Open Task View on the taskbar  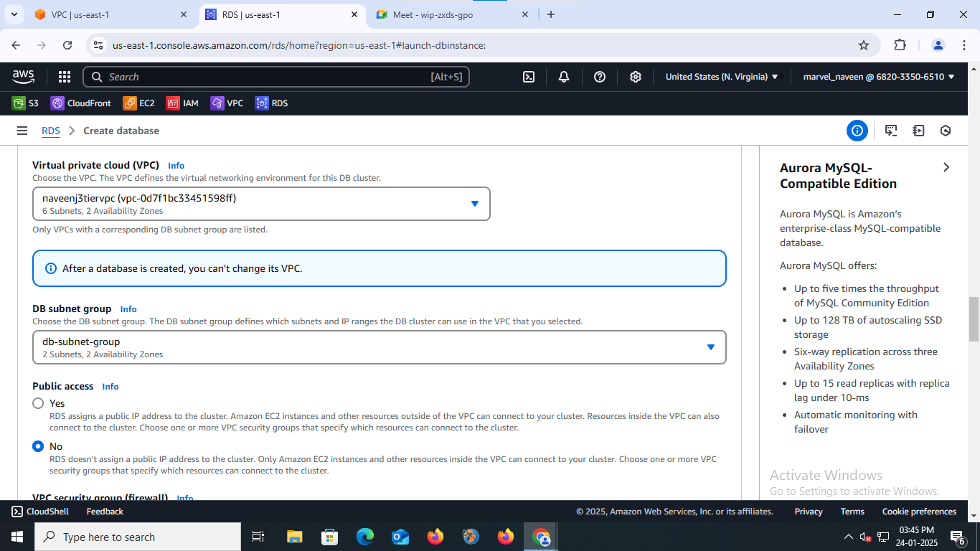258,537
